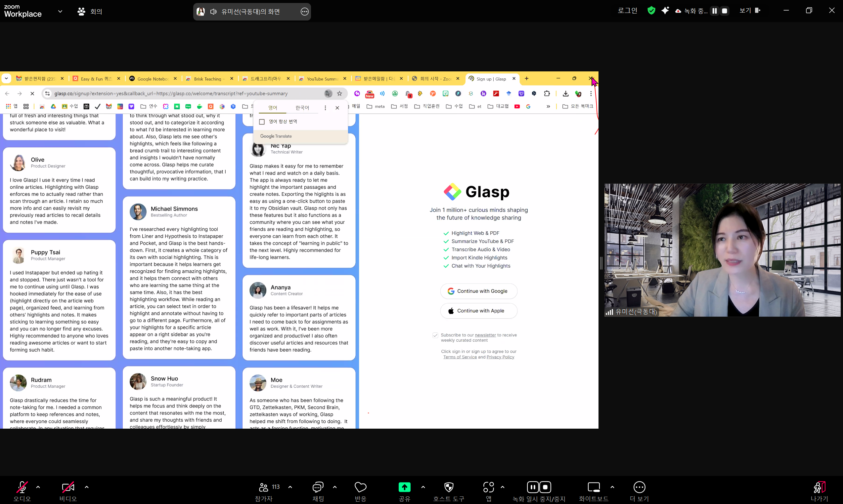This screenshot has height=504, width=843.
Task: Open Zoom Workplace dropdown chevron
Action: click(x=60, y=11)
